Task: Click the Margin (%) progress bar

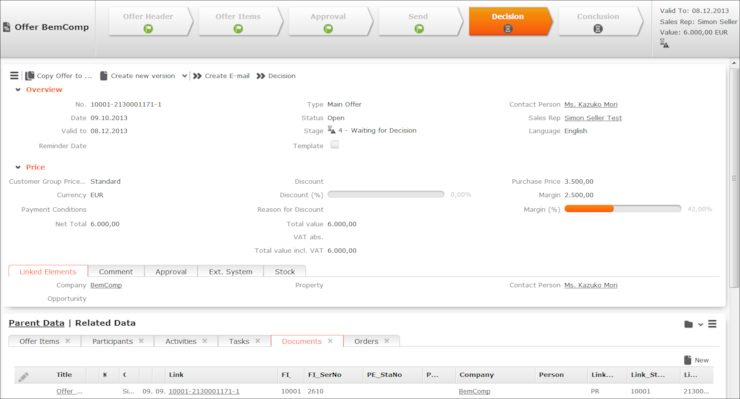Action: 623,209
